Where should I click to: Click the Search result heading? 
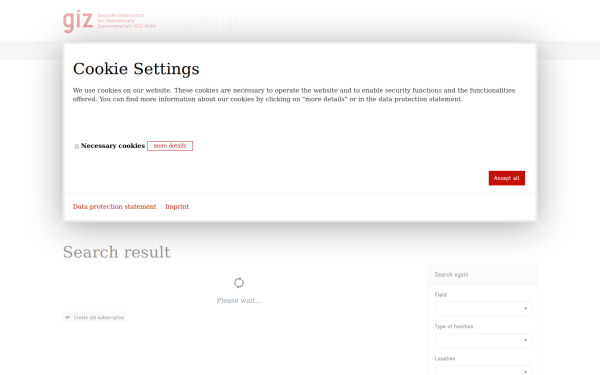click(117, 252)
